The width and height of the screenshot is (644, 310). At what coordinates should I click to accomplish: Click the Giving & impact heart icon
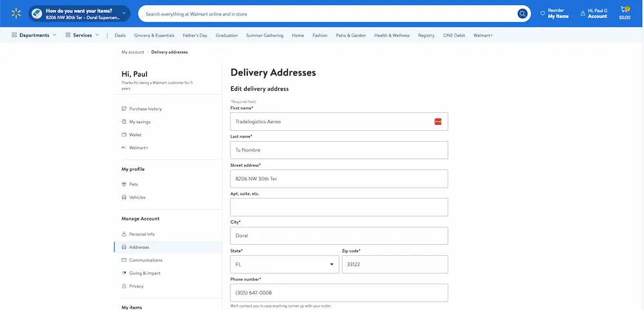point(124,273)
